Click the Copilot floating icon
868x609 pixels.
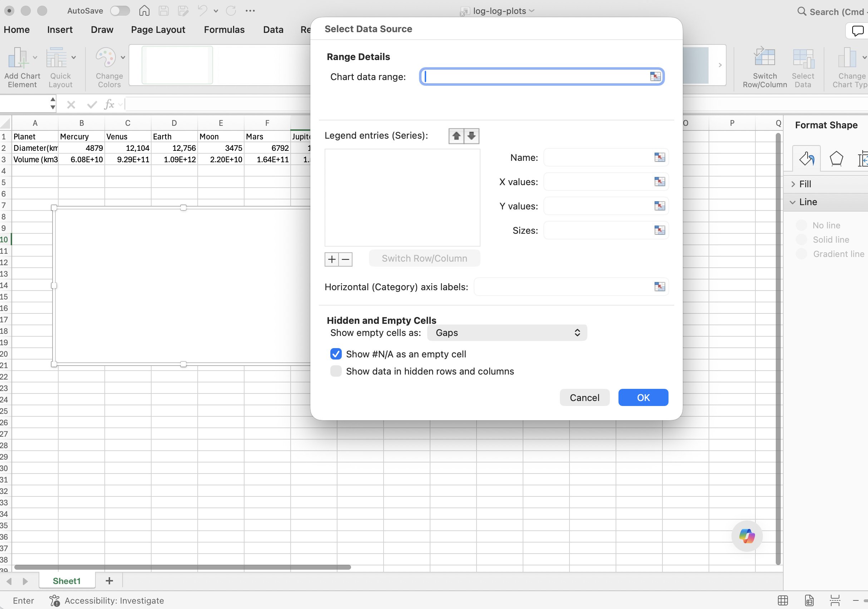point(747,536)
